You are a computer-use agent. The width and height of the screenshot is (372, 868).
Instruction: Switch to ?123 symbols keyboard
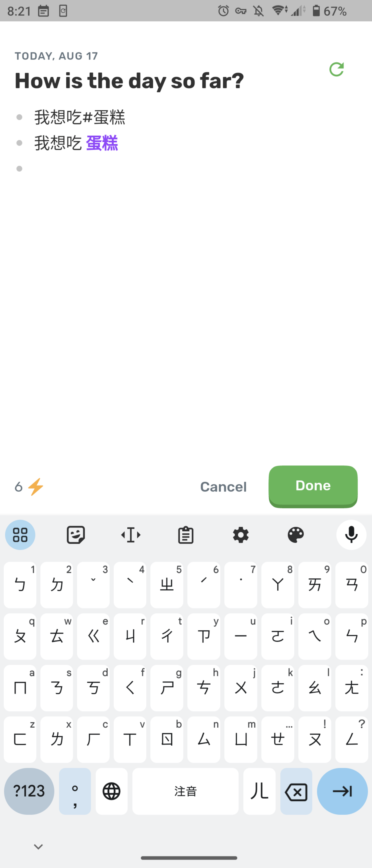tap(29, 791)
